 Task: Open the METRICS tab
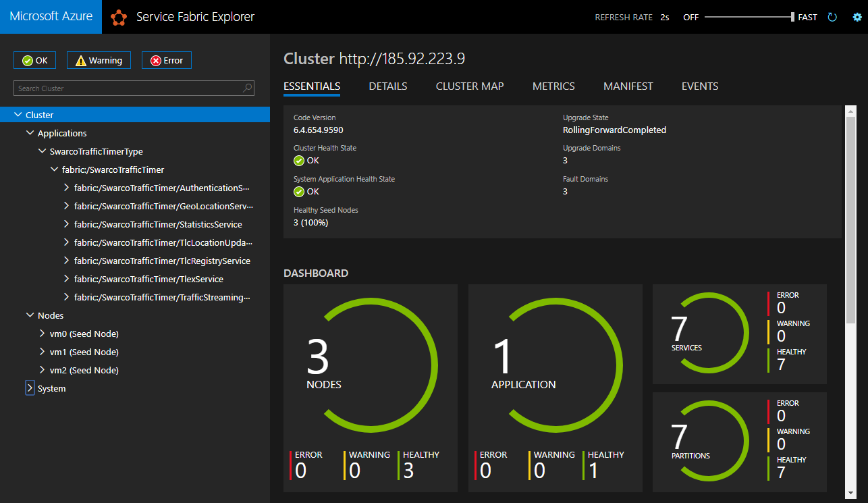pyautogui.click(x=553, y=86)
